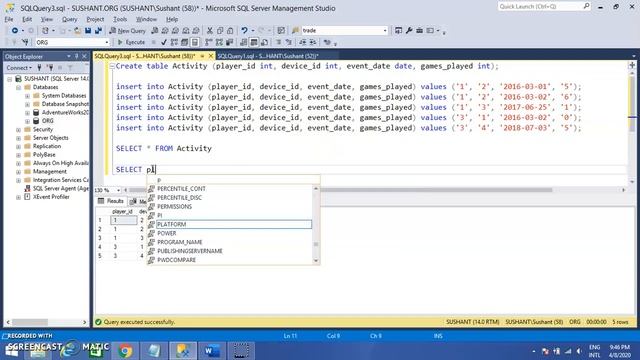Expand the Security folder node
This screenshot has height=360, width=640.
18,130
